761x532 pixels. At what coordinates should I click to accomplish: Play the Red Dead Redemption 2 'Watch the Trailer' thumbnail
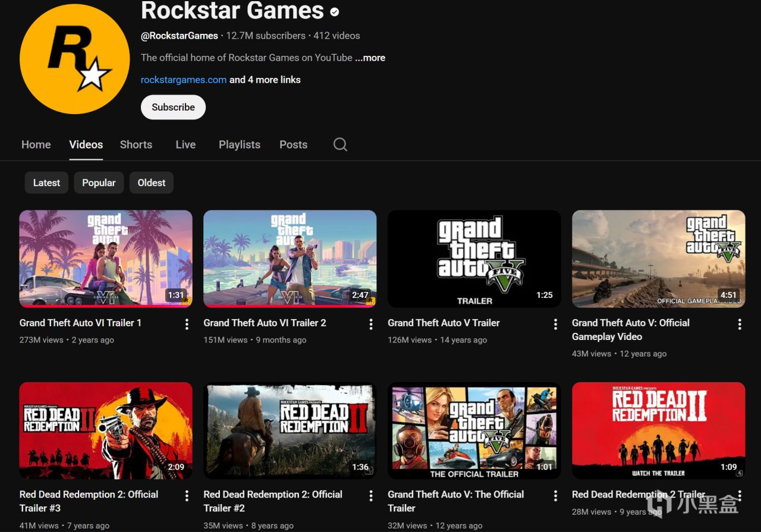(659, 430)
